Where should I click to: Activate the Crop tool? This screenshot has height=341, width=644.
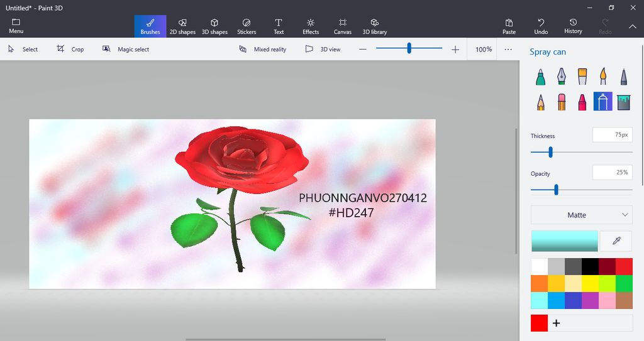(x=70, y=49)
